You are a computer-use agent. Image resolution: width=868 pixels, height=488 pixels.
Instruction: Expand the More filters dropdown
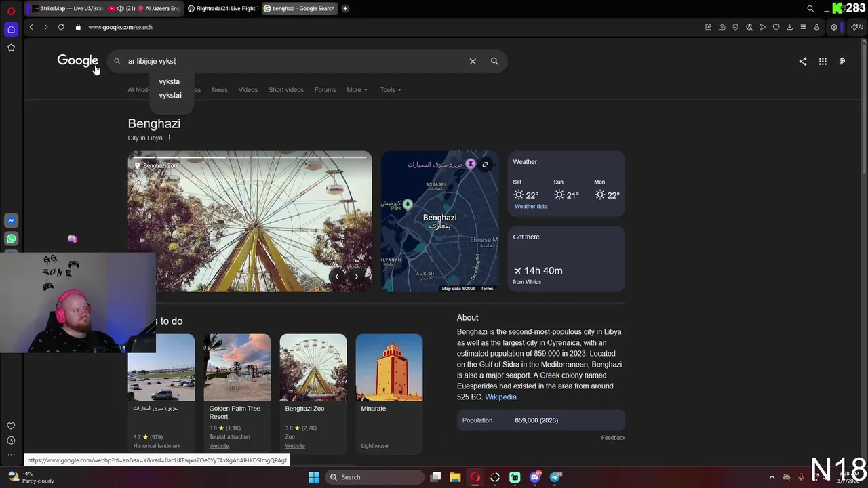357,89
